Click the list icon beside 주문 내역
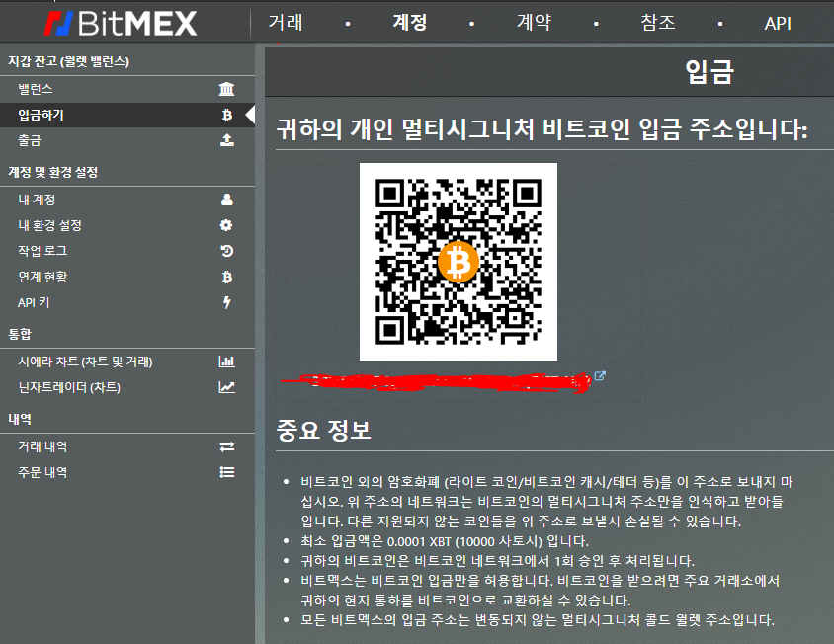This screenshot has height=644, width=834. (227, 472)
